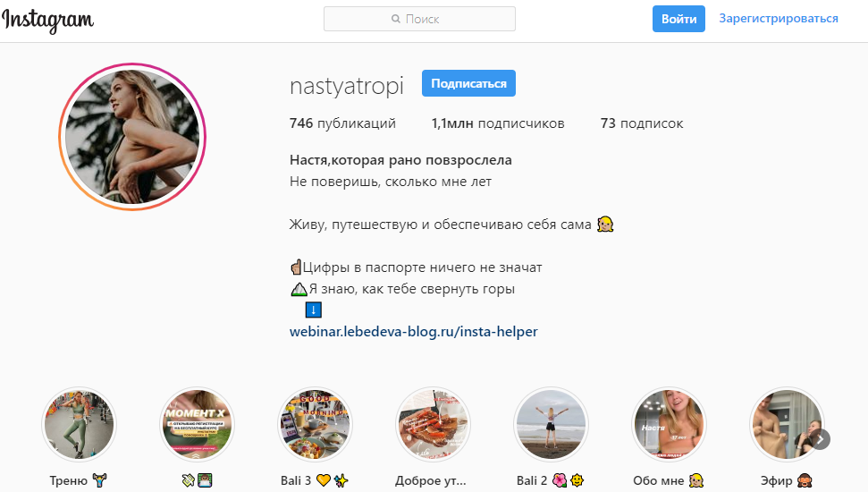This screenshot has width=868, height=492.
Task: Open the 1,1млн подписчиков list
Action: pyautogui.click(x=498, y=123)
